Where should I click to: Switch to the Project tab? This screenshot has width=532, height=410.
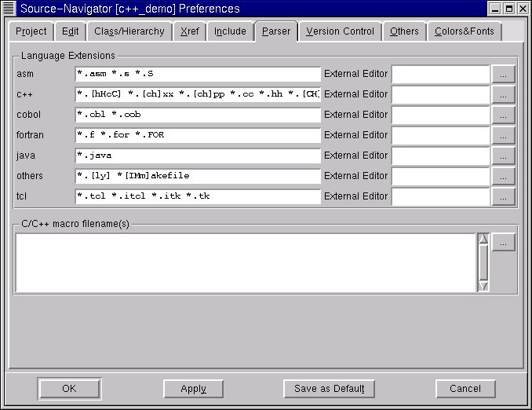click(x=31, y=31)
